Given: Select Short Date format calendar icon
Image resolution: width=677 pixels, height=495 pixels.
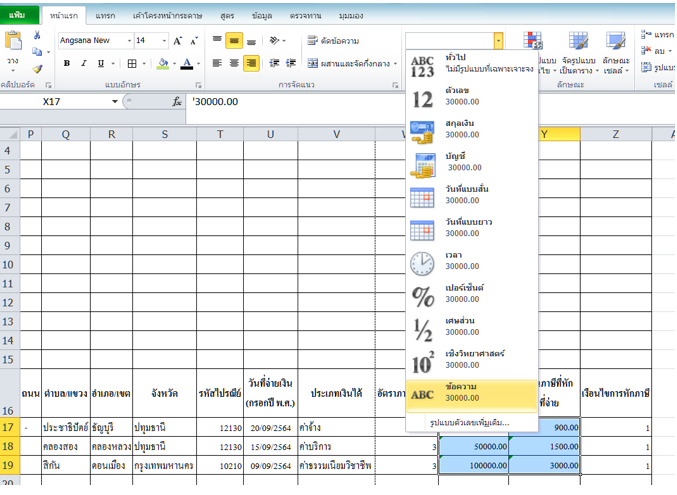Looking at the screenshot, I should pos(471,197).
